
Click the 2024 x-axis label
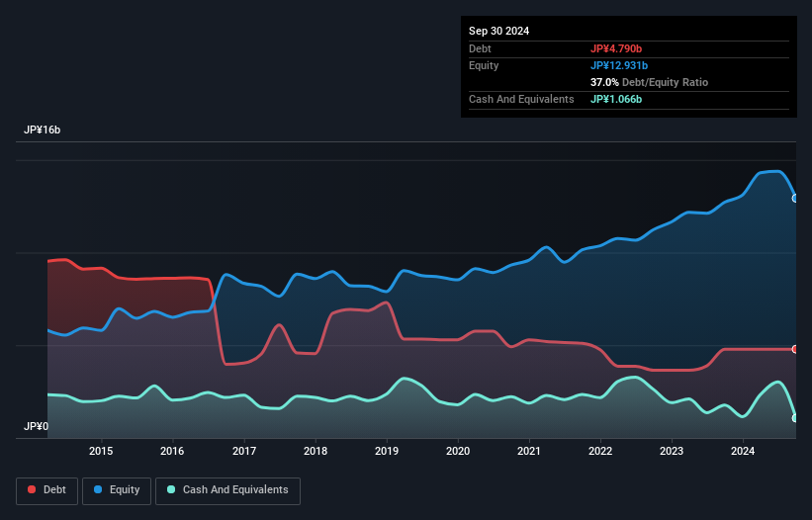tap(743, 451)
